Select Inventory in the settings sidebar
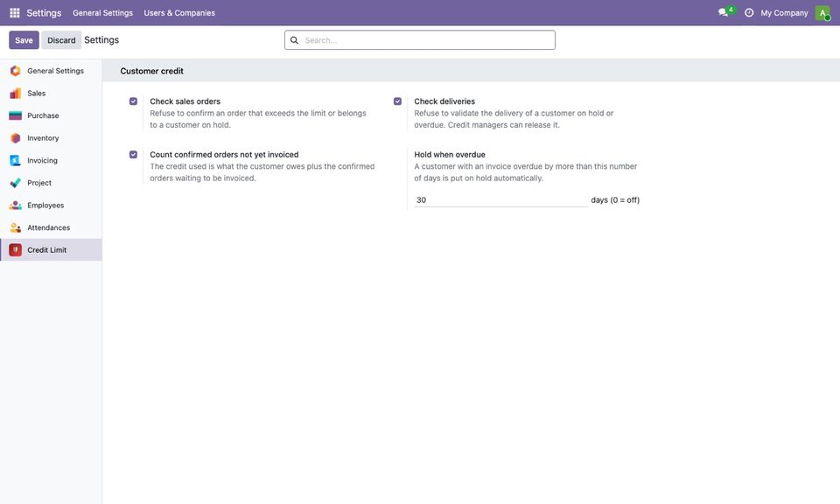840x504 pixels. pyautogui.click(x=51, y=138)
